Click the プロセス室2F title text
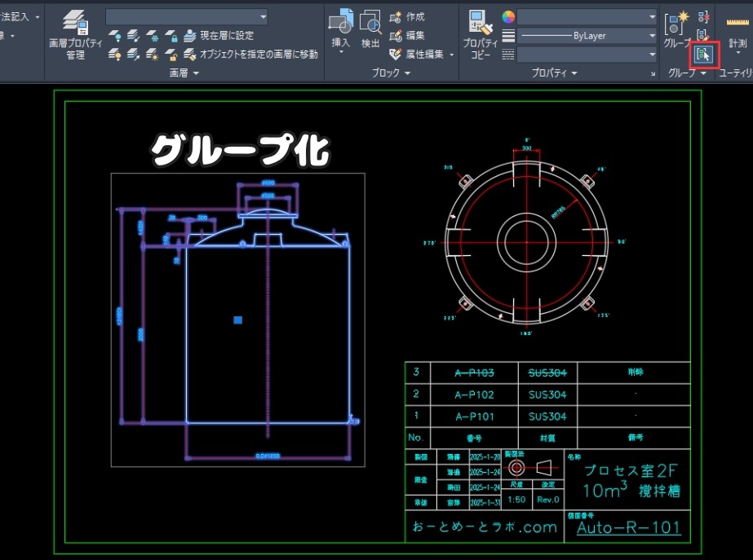 coord(630,471)
